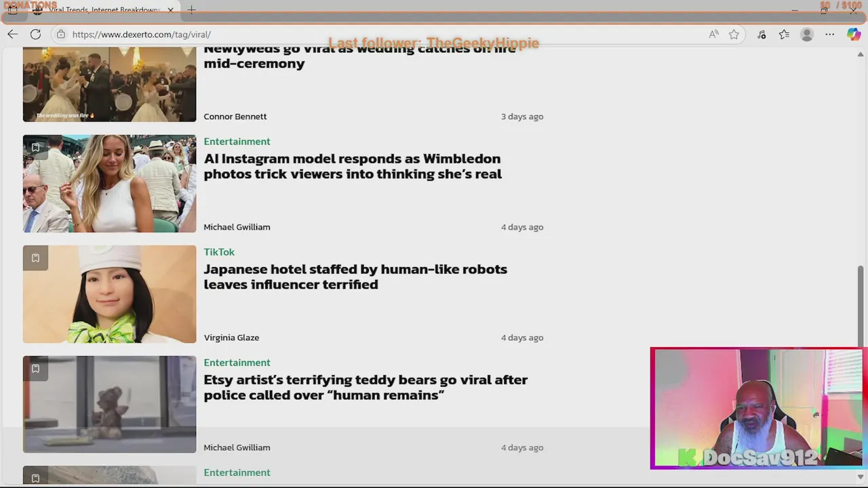Open Copilot sidebar icon

tap(854, 35)
